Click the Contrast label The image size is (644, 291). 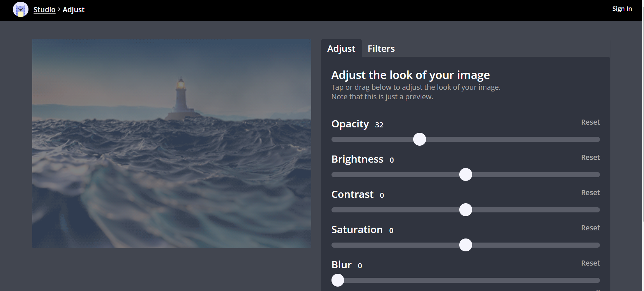tap(352, 194)
